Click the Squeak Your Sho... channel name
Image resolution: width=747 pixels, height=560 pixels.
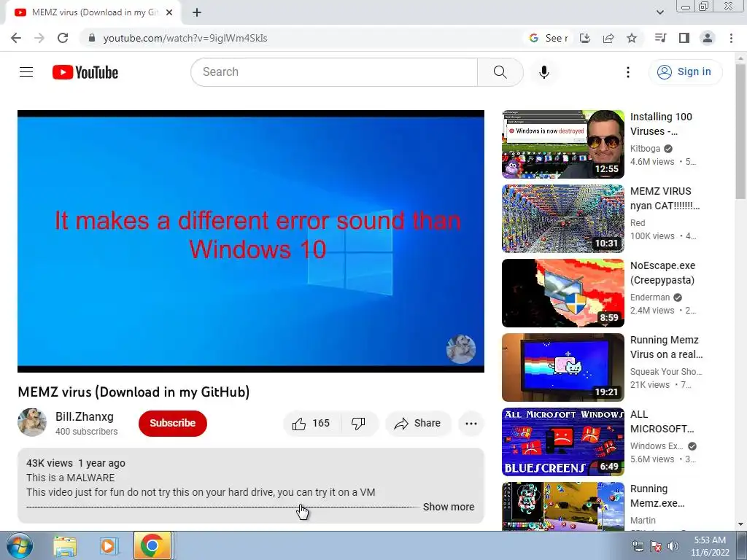point(666,371)
